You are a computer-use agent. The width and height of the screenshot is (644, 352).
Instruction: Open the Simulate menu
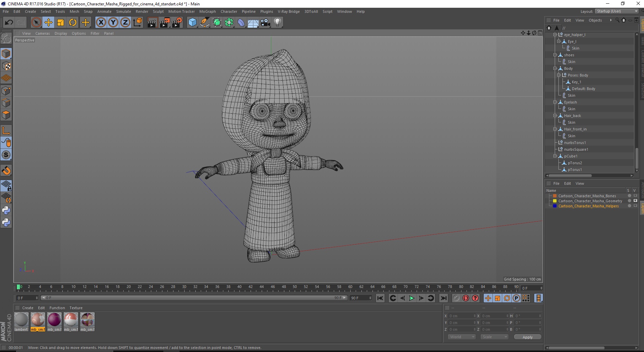(x=124, y=11)
